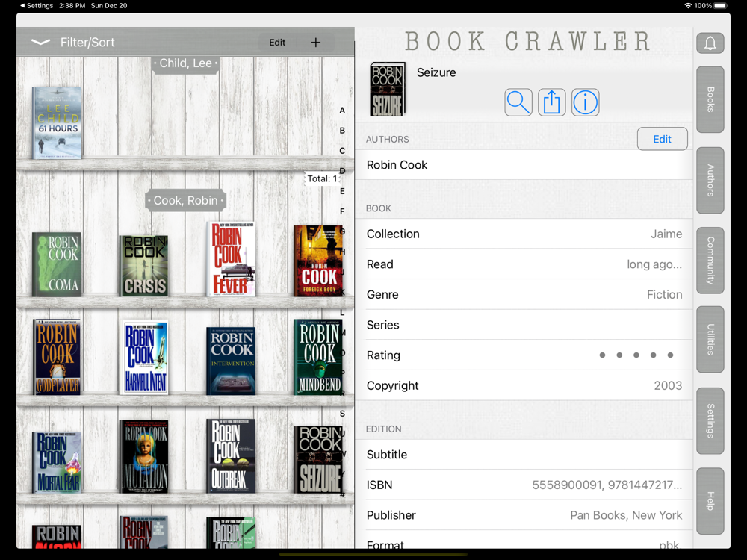Tap the share icon for Seizure

pos(552,102)
